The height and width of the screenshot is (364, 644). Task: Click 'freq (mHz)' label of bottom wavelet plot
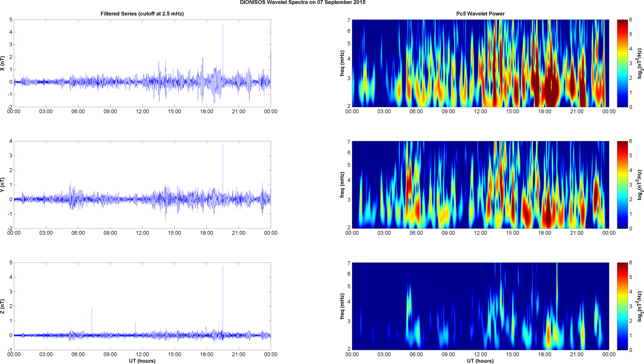coord(342,306)
